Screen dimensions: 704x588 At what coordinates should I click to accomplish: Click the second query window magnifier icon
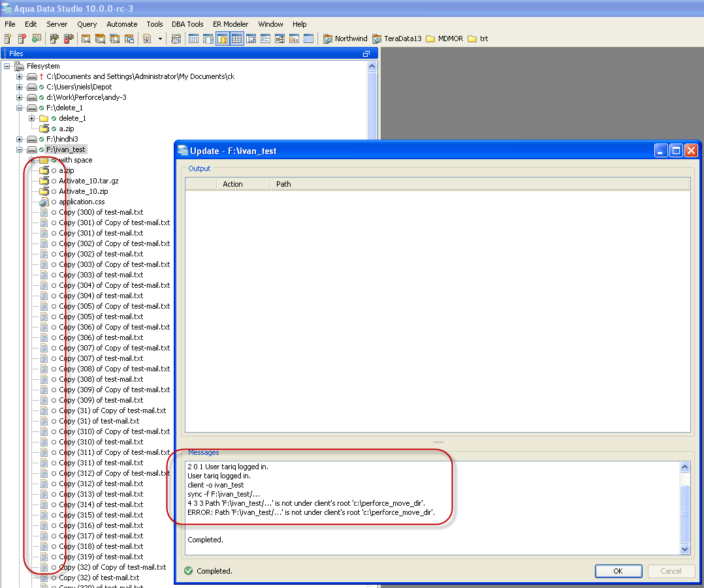coord(100,39)
